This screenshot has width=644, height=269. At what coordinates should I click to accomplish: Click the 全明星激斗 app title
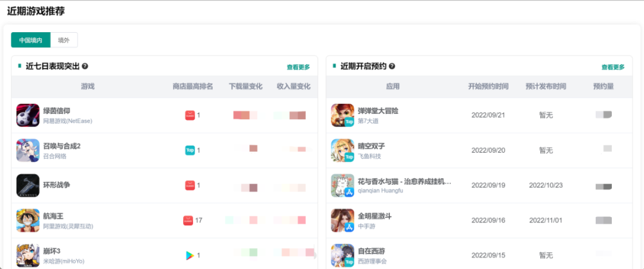click(374, 216)
